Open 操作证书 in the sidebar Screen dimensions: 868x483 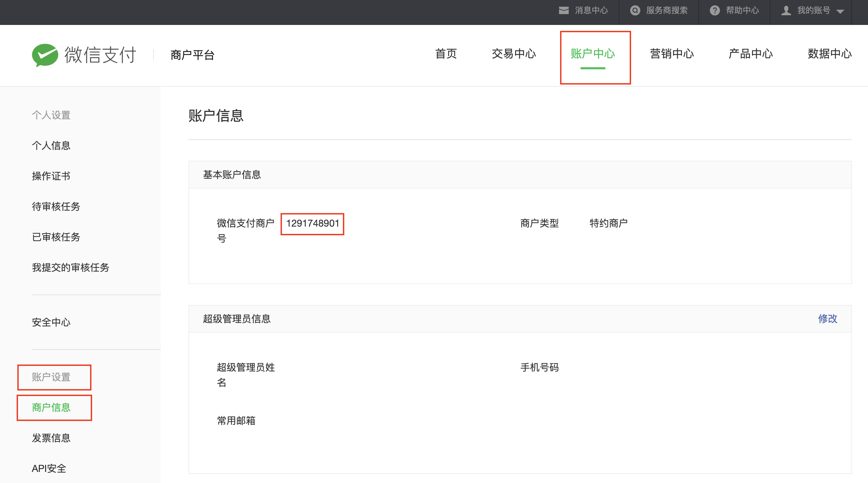pos(51,176)
